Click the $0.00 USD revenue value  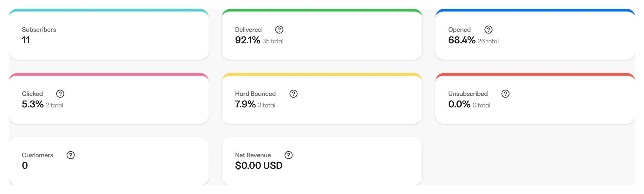[x=259, y=166]
